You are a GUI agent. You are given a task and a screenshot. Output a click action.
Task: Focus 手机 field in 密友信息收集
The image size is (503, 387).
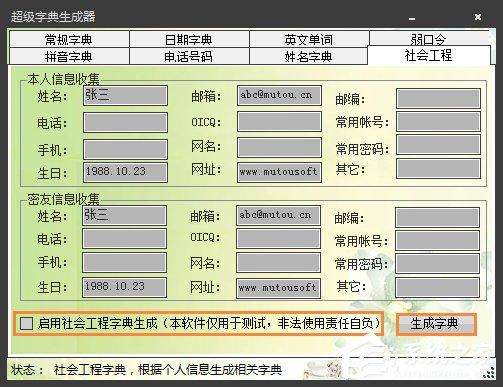[124, 262]
